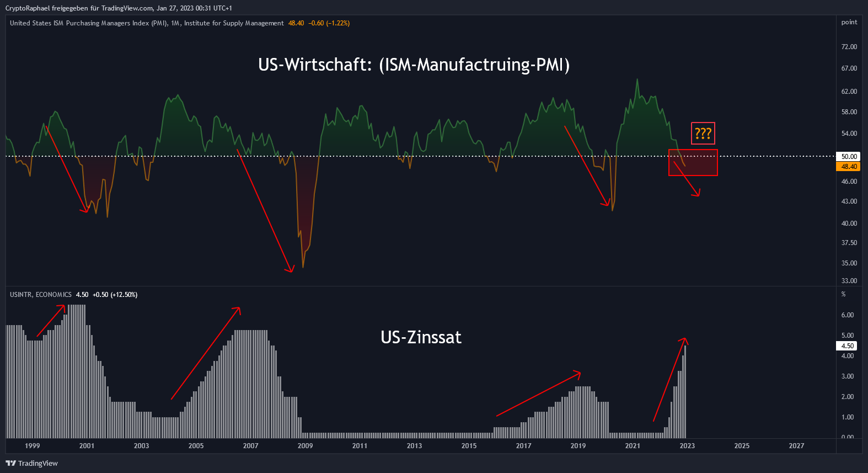
Task: Click the 2025 label on time axis
Action: 742,446
